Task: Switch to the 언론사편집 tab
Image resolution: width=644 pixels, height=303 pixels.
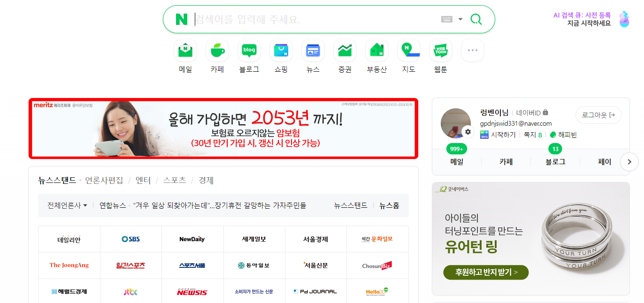Action: coord(104,181)
